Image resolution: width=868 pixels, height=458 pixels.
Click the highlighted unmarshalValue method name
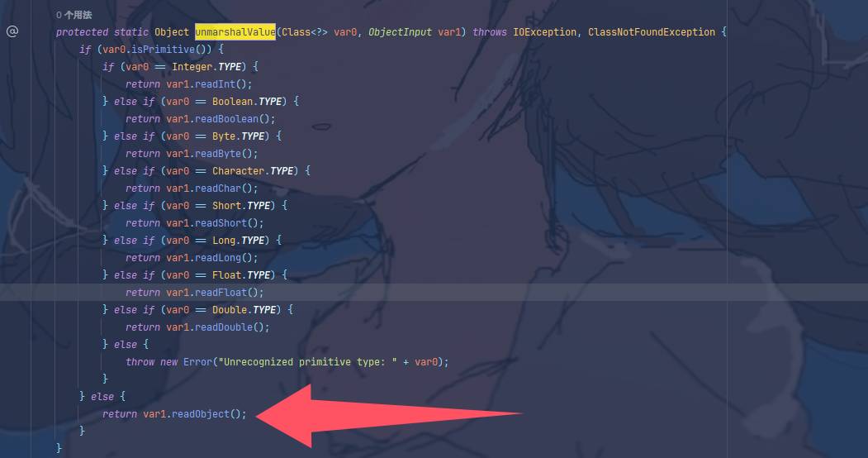coord(235,32)
